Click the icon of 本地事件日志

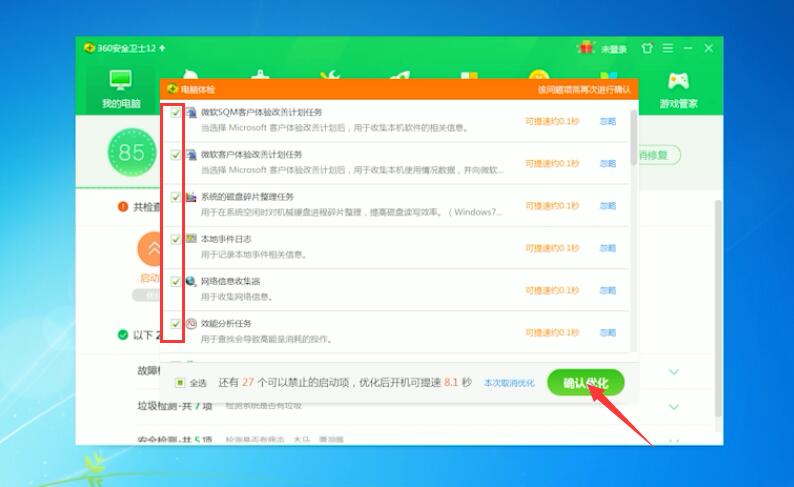(x=191, y=238)
